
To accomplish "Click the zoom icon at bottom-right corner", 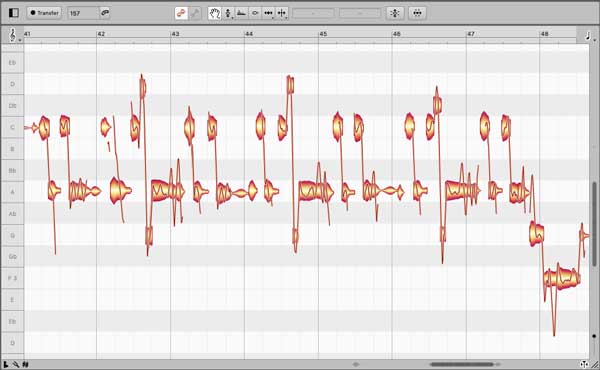I will 584,365.
